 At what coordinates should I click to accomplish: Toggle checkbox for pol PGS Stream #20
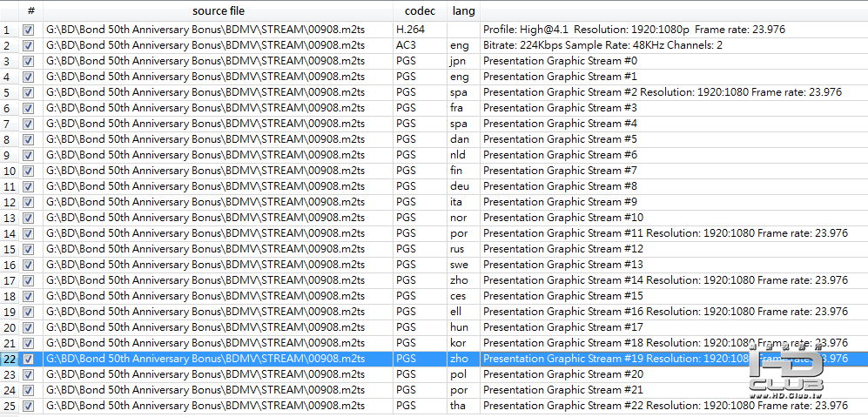(29, 374)
